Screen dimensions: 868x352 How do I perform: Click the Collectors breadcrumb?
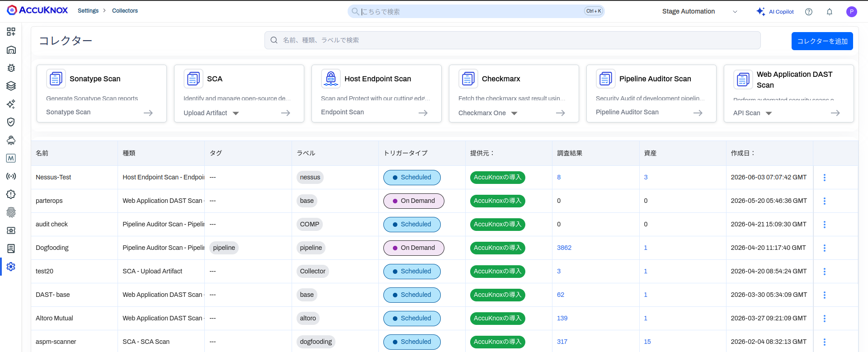(125, 11)
